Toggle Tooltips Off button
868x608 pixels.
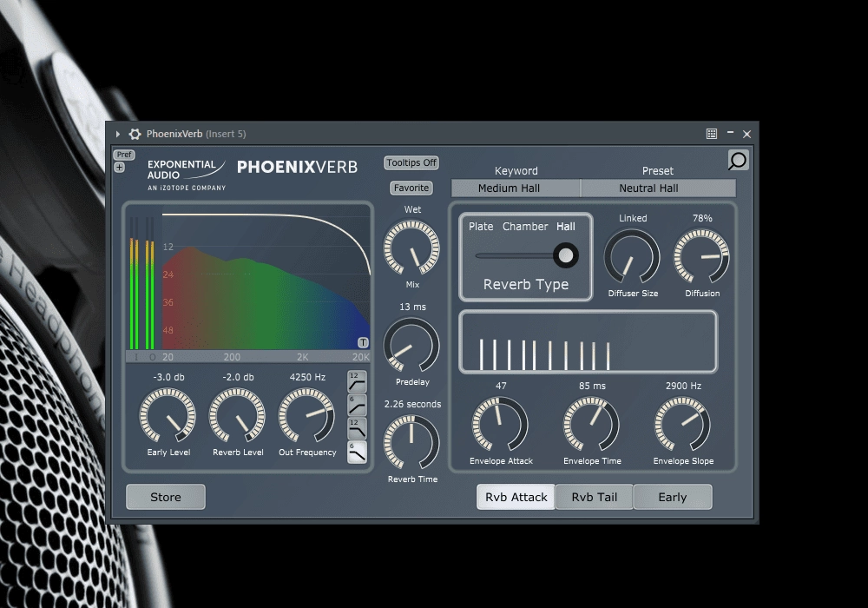tap(411, 162)
